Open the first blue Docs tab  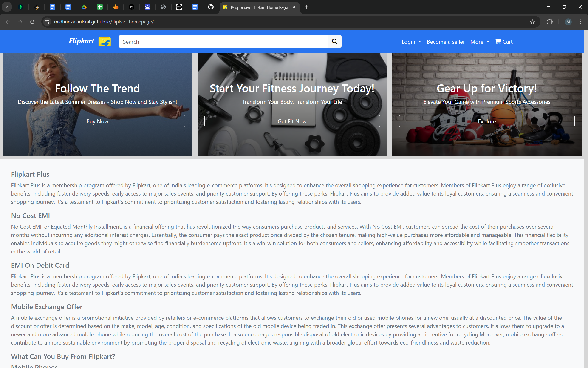(x=52, y=7)
